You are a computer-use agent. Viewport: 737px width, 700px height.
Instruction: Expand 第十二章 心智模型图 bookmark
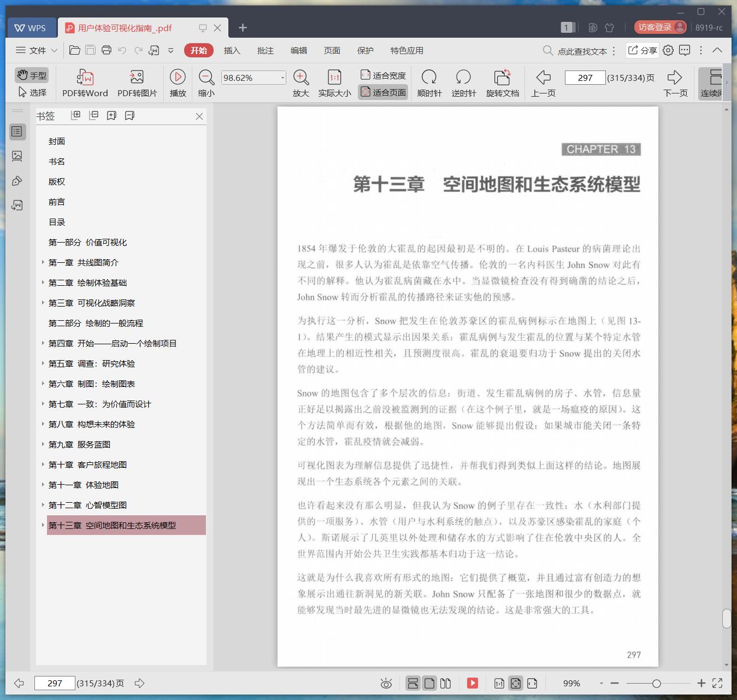(x=43, y=505)
